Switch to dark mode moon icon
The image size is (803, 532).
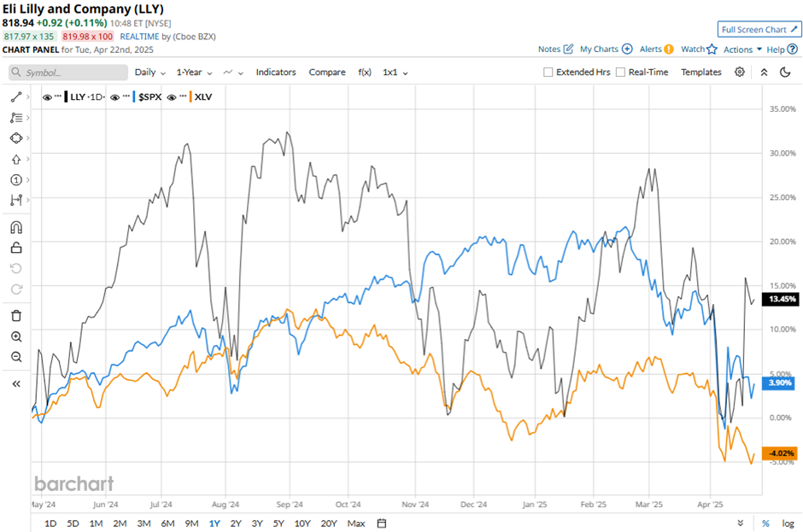click(785, 73)
